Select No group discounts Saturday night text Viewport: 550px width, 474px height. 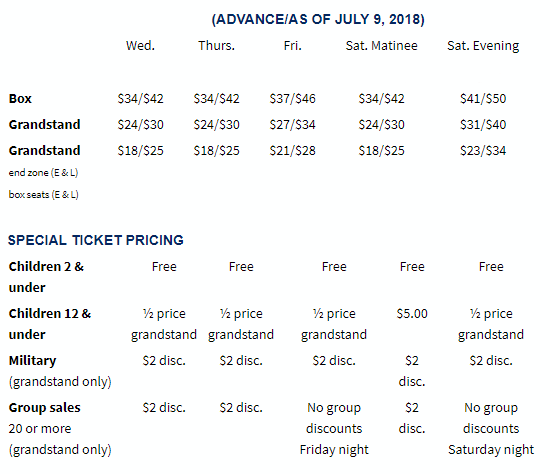coord(491,429)
